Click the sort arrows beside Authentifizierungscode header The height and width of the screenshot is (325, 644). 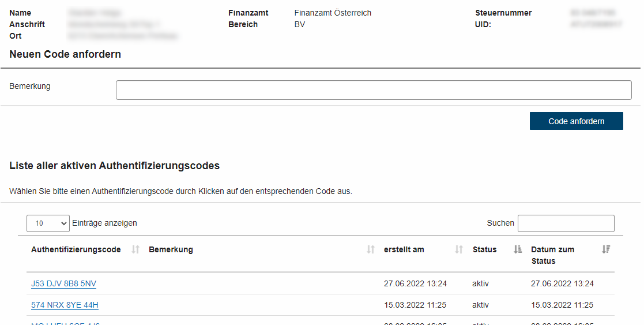135,249
